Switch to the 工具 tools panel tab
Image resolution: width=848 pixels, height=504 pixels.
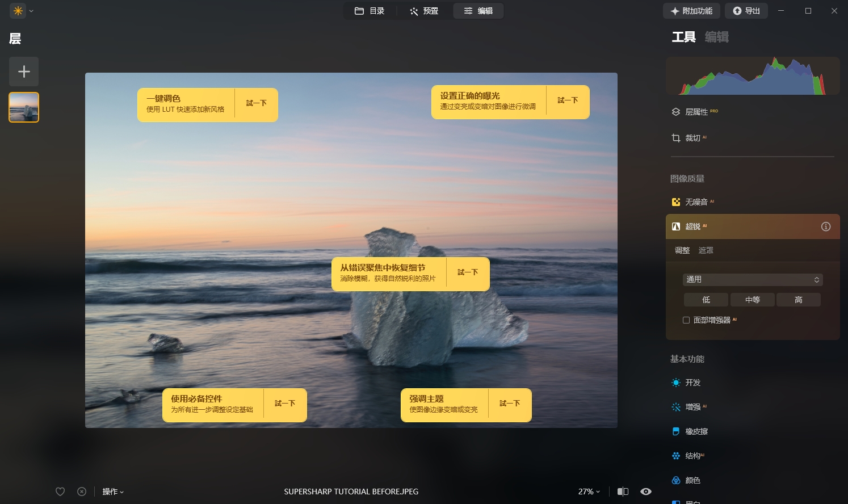pos(683,37)
